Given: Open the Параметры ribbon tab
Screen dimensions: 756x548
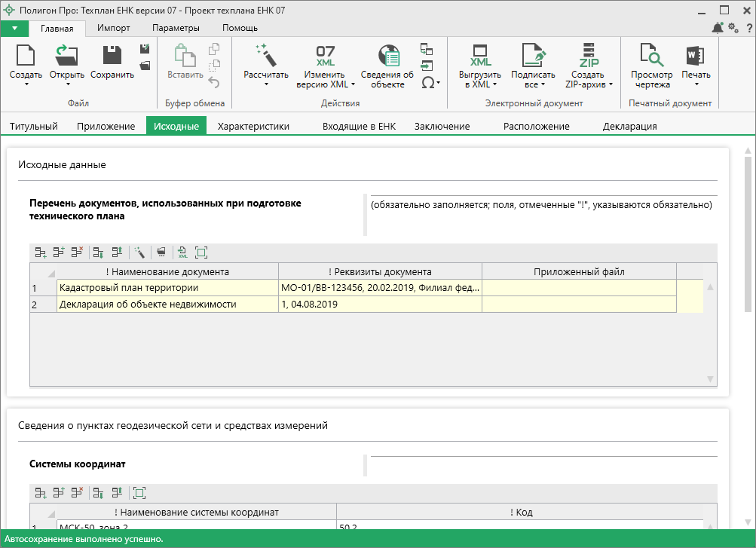Looking at the screenshot, I should click(x=176, y=28).
